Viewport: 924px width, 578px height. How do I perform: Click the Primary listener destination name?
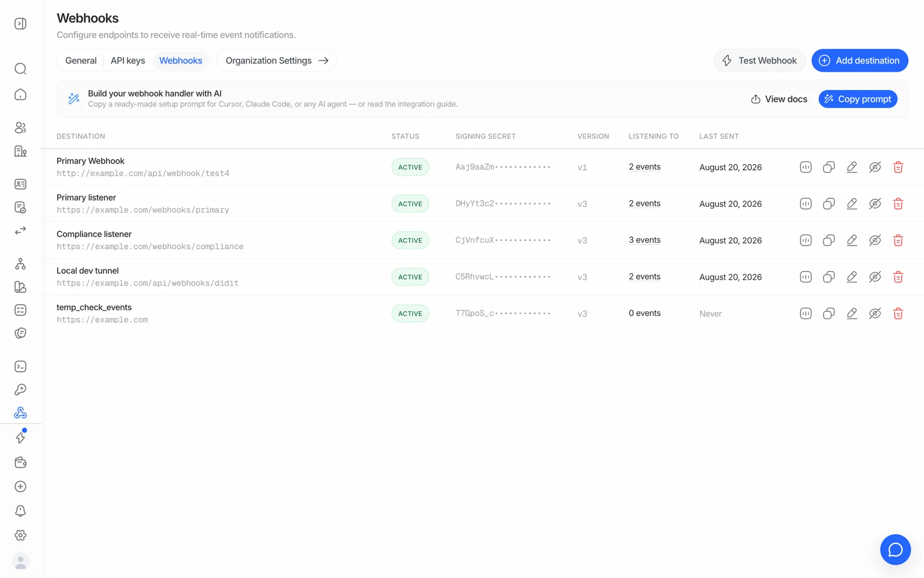[86, 198]
